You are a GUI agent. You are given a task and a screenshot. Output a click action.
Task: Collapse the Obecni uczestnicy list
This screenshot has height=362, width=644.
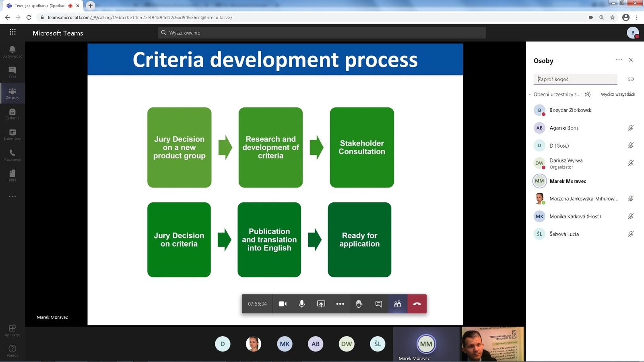click(530, 95)
